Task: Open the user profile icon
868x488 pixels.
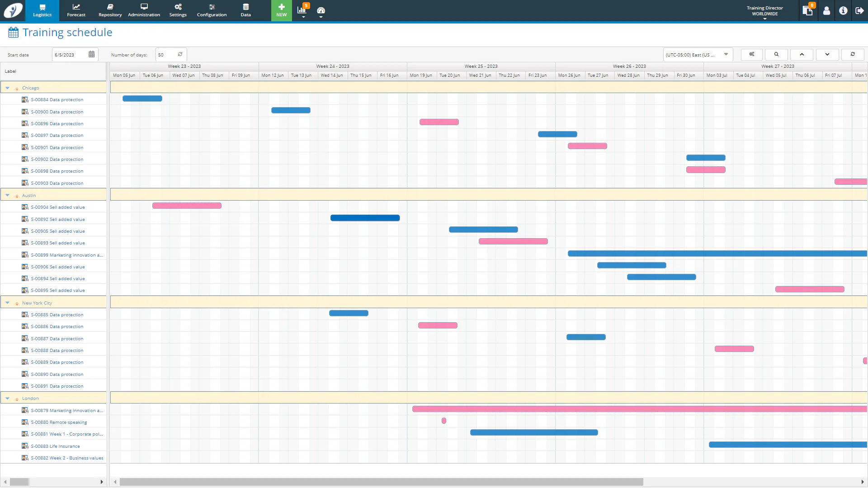Action: (826, 10)
